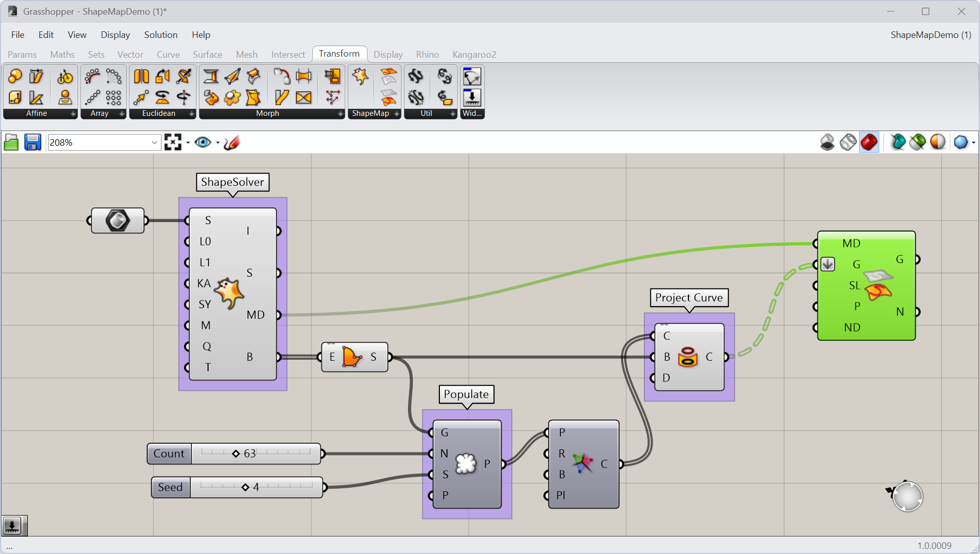Expand the Affine panel plus button
Screen dimensions: 980x554
[73, 114]
